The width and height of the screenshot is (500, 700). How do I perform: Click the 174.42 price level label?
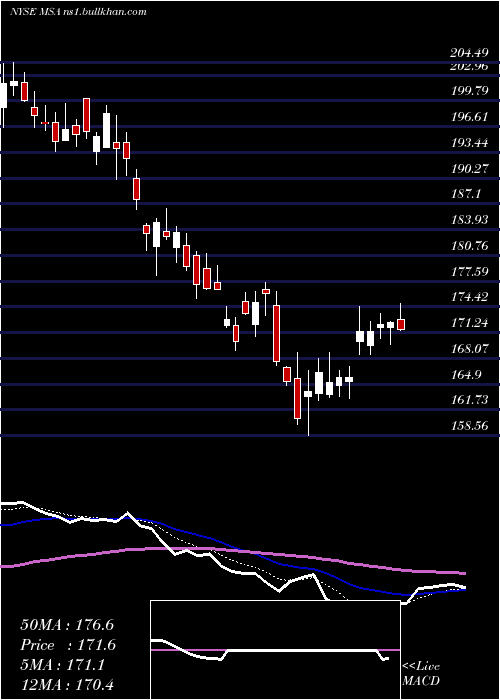[469, 296]
